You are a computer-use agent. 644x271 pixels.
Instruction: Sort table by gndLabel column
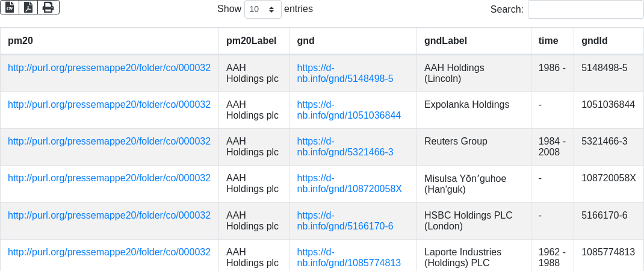click(x=474, y=41)
